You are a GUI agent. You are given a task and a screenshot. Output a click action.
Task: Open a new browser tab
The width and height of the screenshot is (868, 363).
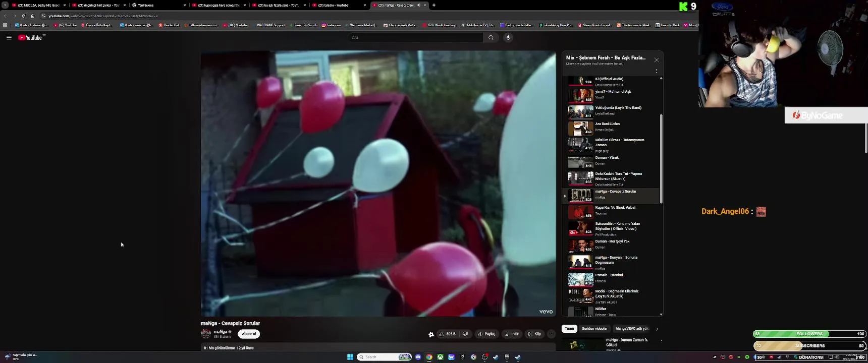[x=434, y=5]
